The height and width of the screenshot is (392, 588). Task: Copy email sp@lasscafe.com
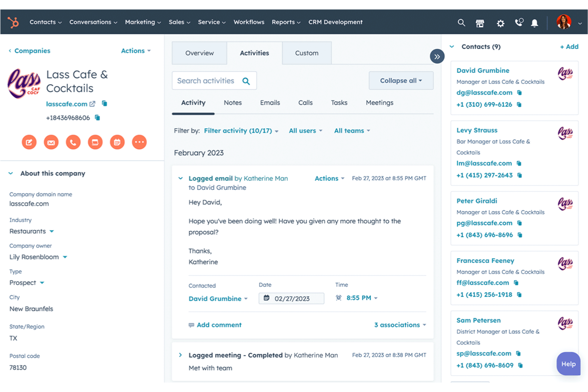click(x=518, y=353)
